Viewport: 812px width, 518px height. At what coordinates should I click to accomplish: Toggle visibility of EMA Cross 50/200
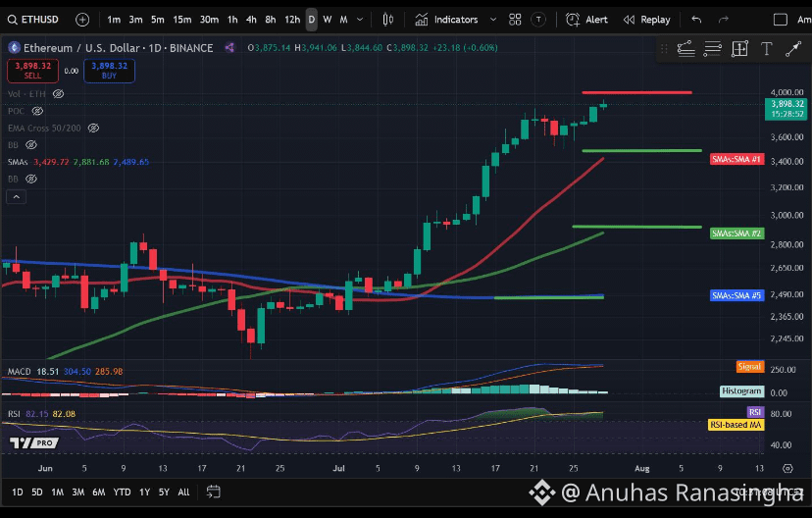point(93,128)
